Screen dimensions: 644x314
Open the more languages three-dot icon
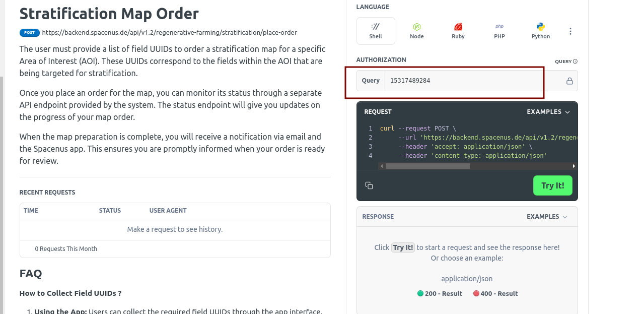tap(570, 31)
